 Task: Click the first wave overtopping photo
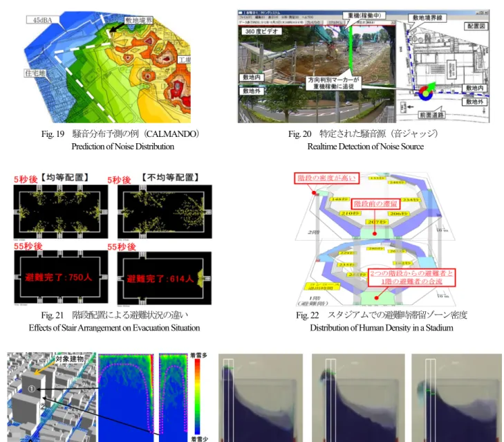(261, 398)
